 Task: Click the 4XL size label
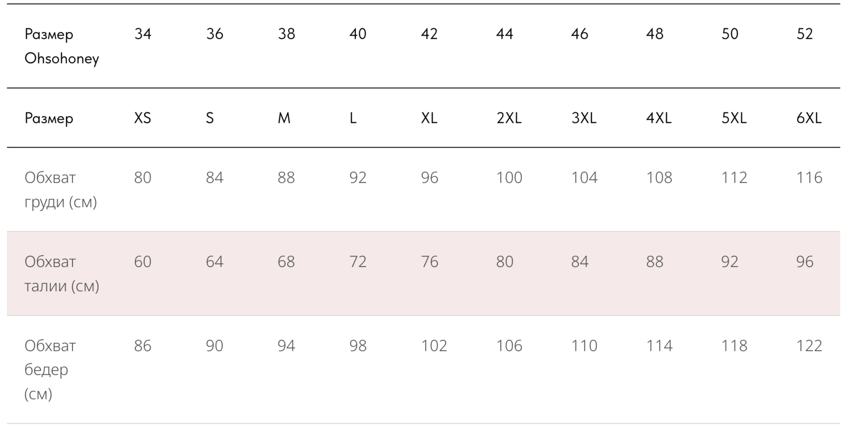click(659, 118)
